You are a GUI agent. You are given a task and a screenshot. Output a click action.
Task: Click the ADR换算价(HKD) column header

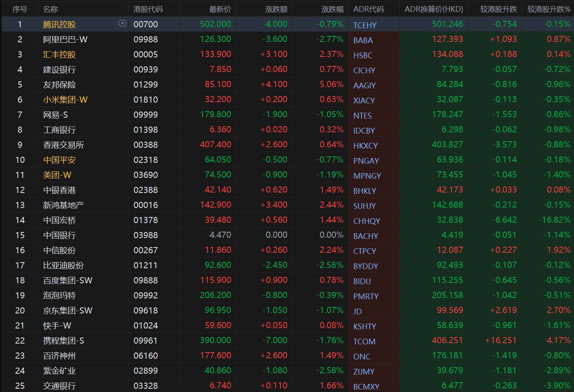(x=434, y=9)
